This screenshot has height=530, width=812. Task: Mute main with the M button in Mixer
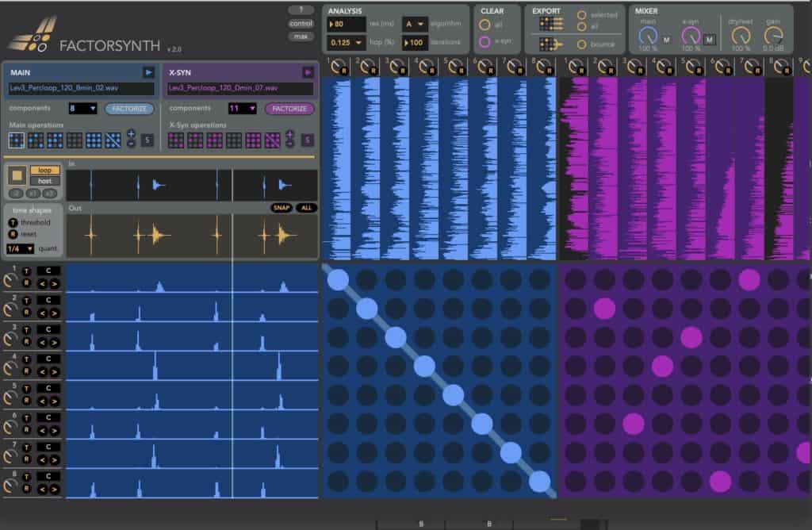click(x=666, y=40)
